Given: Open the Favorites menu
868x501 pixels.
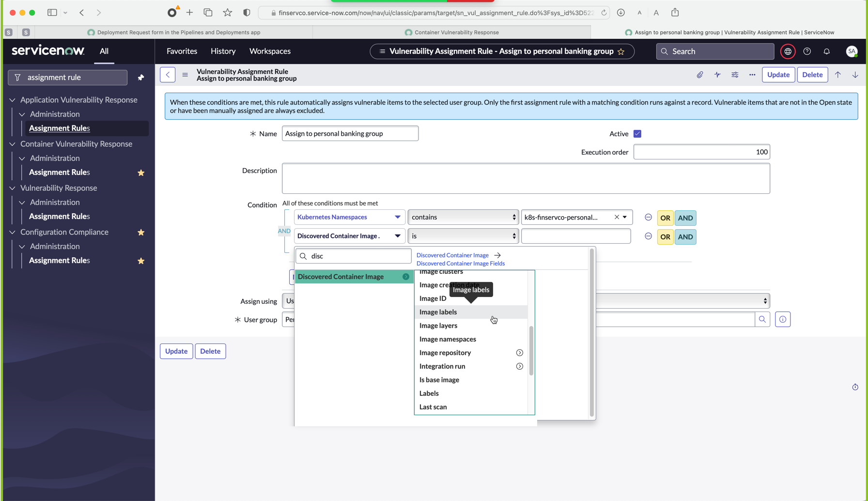Looking at the screenshot, I should tap(182, 51).
